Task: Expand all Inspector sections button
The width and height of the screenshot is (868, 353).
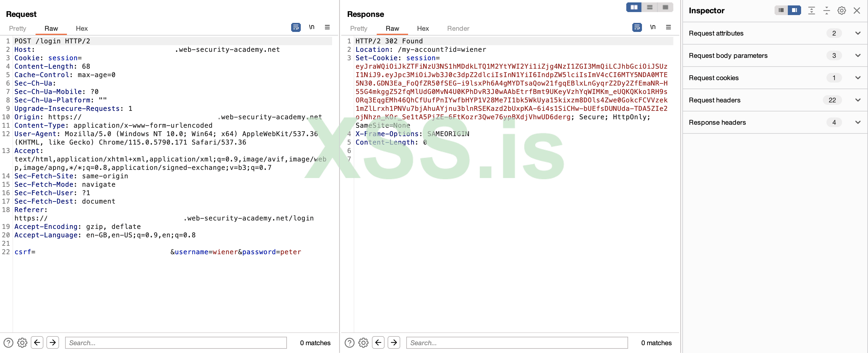Action: click(x=811, y=11)
